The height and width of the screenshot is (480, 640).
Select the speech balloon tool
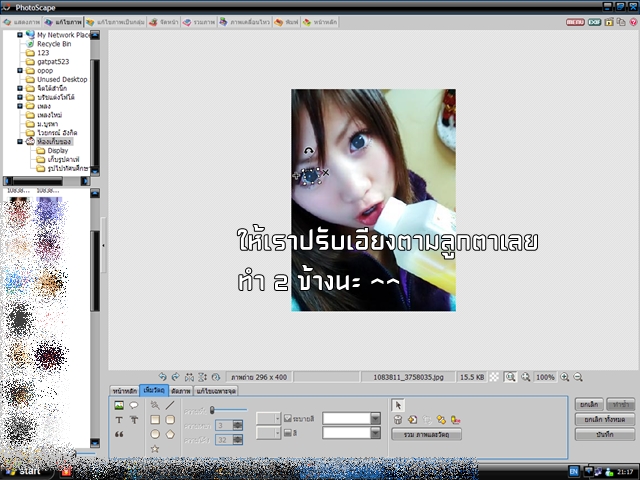[x=134, y=405]
